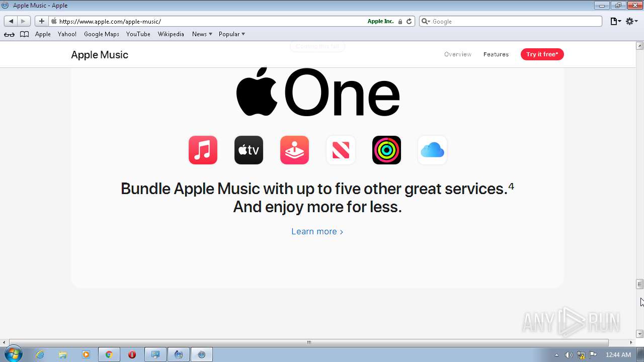Click the large Apple One logo
Image resolution: width=644 pixels, height=362 pixels.
(x=318, y=93)
